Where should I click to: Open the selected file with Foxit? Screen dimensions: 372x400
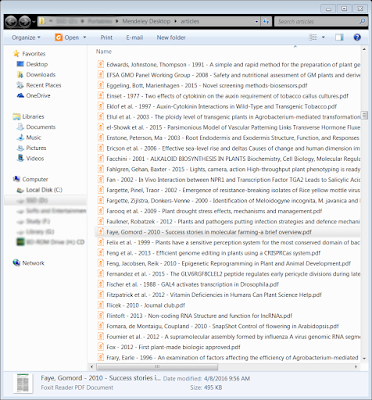[x=67, y=38]
